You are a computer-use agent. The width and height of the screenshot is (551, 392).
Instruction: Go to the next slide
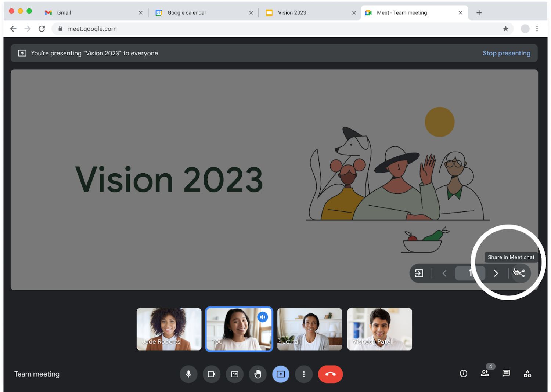tap(496, 273)
